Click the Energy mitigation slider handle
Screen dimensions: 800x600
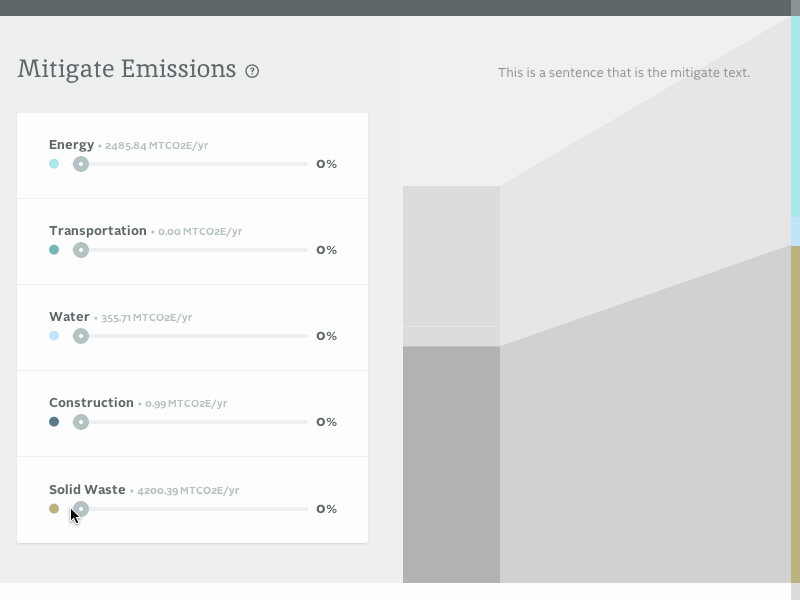[81, 164]
